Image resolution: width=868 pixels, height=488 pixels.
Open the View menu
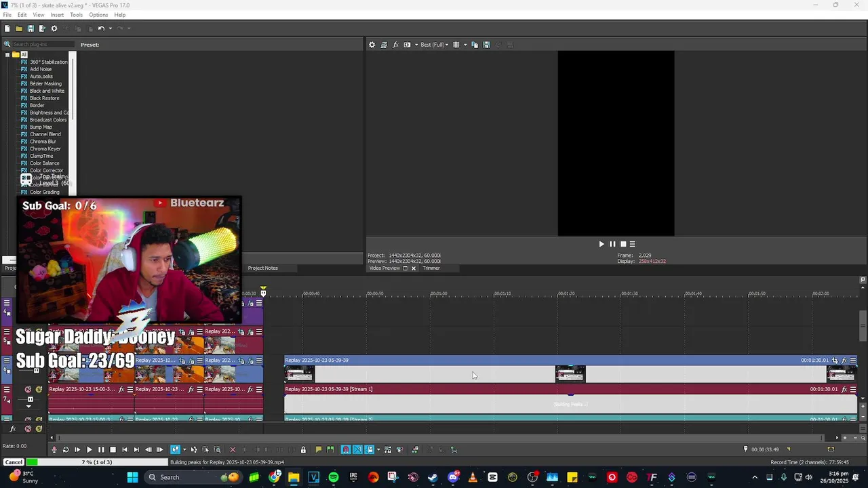(x=39, y=15)
